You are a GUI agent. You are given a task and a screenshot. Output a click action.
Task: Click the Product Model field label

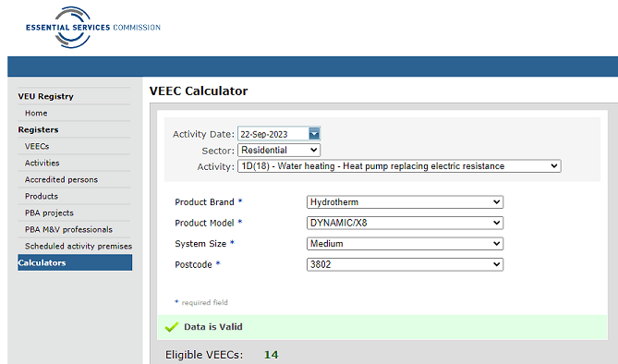pyautogui.click(x=204, y=224)
